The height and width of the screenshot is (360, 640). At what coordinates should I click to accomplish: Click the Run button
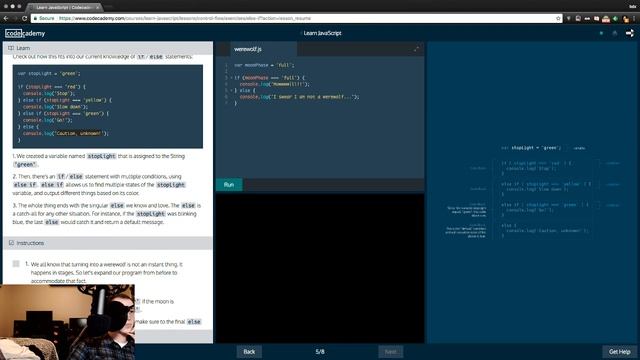pos(229,184)
